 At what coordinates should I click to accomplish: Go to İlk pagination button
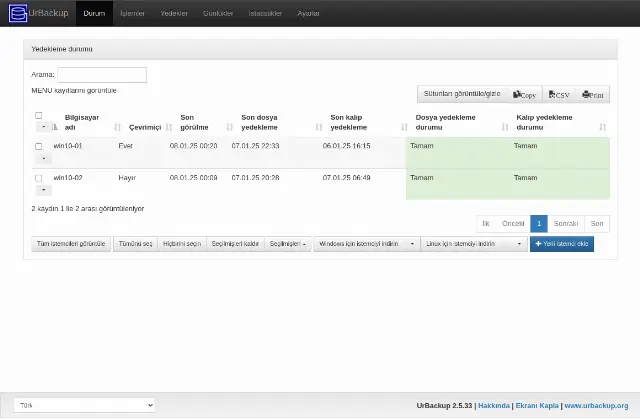click(486, 224)
